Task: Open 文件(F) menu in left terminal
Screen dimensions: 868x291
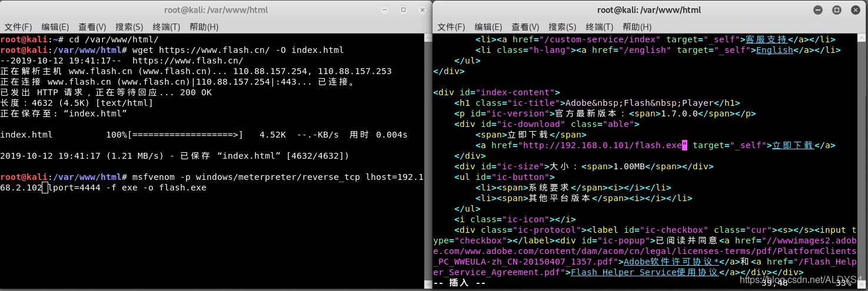Action: tap(18, 27)
